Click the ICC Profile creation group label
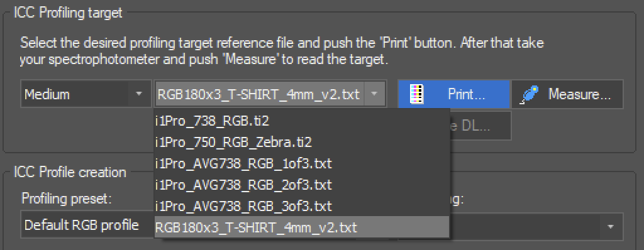Screen dimensions: 644x250 tap(70, 172)
